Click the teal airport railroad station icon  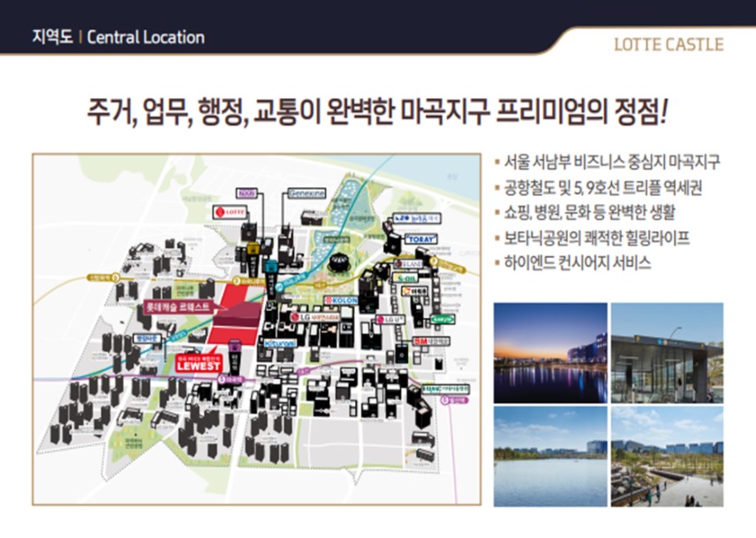[x=271, y=267]
